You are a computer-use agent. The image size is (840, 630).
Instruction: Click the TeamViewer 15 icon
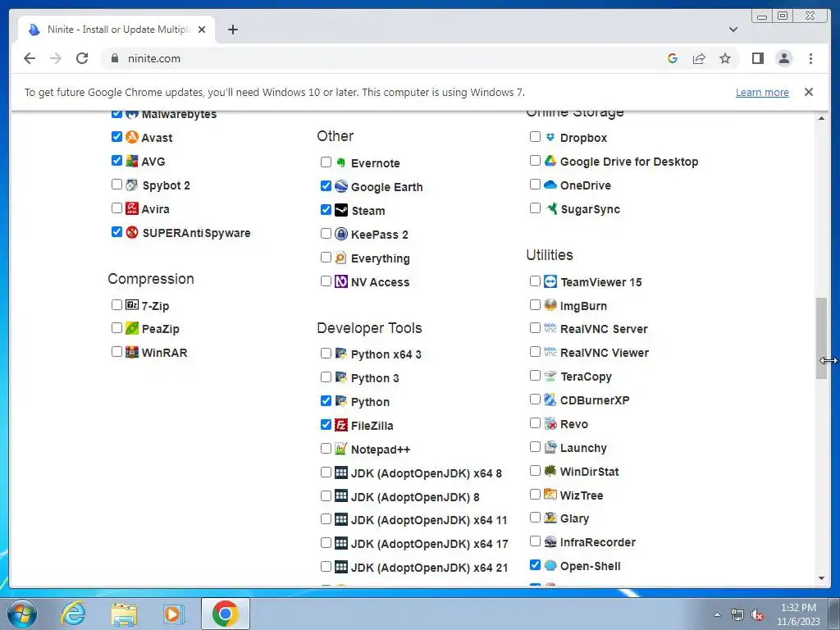click(550, 281)
